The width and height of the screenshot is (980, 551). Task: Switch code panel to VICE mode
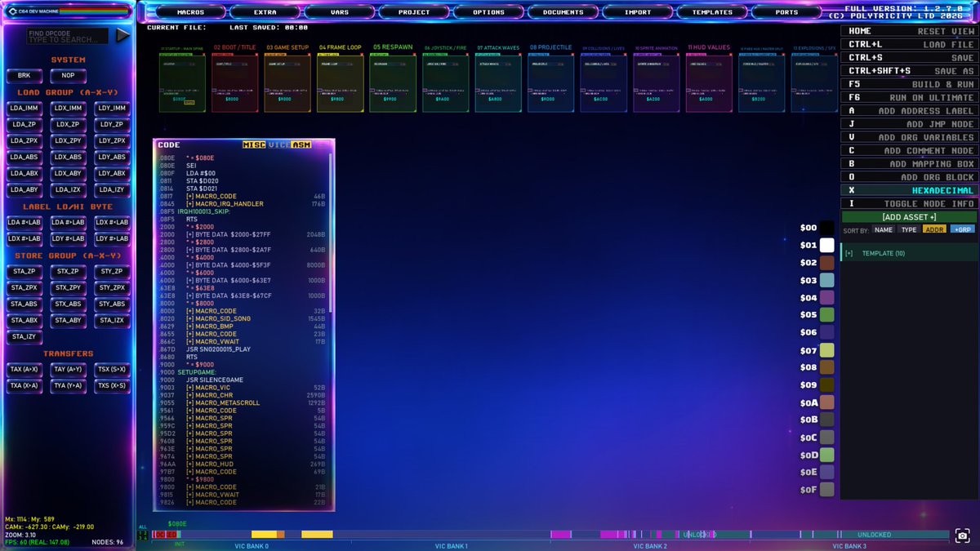[279, 144]
